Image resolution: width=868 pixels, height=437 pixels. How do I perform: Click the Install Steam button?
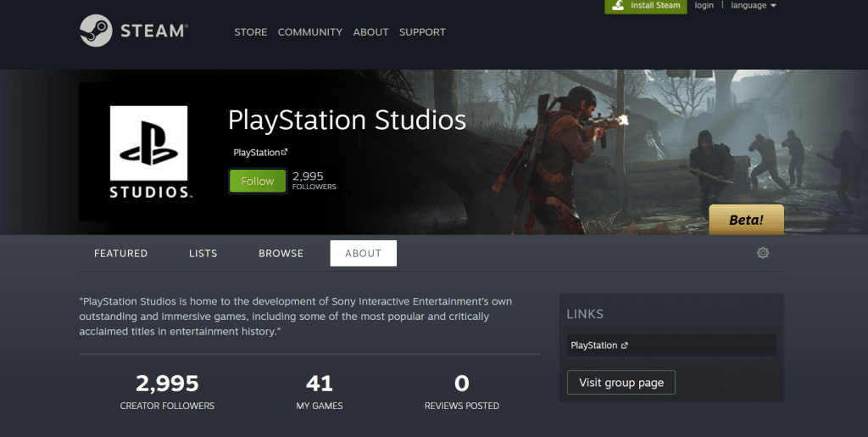pyautogui.click(x=645, y=6)
